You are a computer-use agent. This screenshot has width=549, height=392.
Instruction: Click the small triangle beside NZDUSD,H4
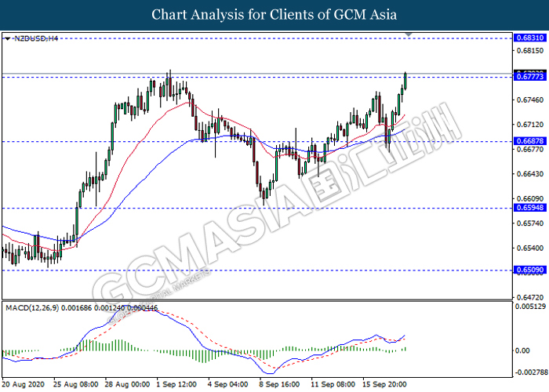point(7,39)
